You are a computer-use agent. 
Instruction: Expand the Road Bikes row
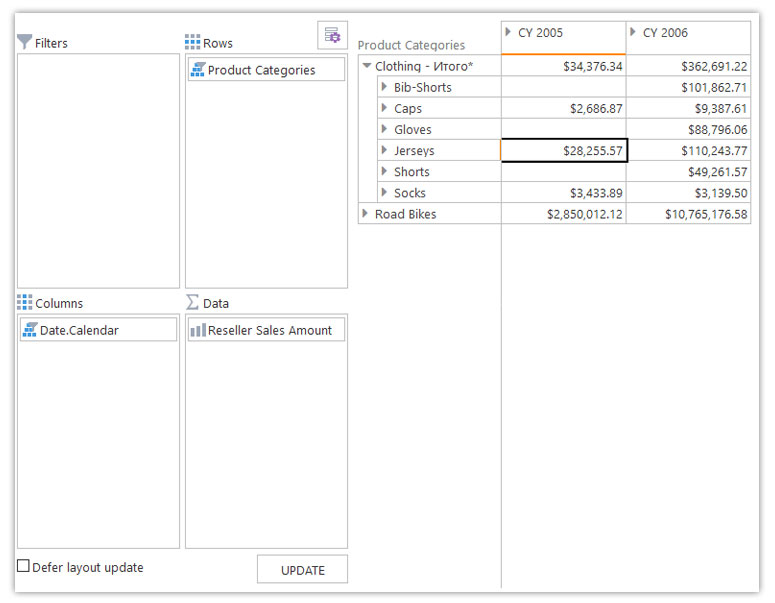365,214
